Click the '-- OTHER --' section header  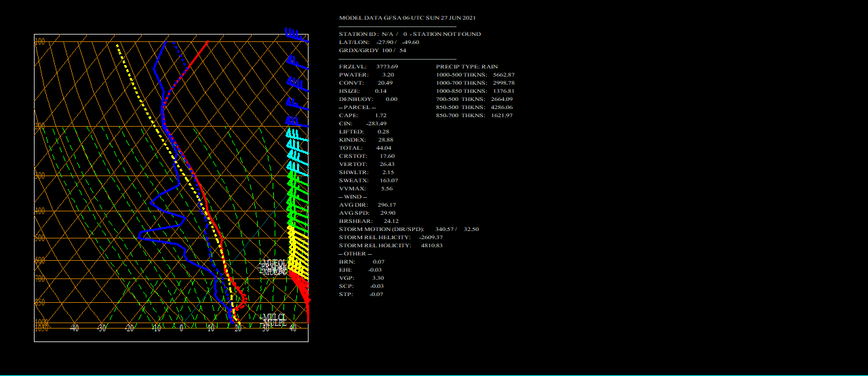tap(355, 253)
